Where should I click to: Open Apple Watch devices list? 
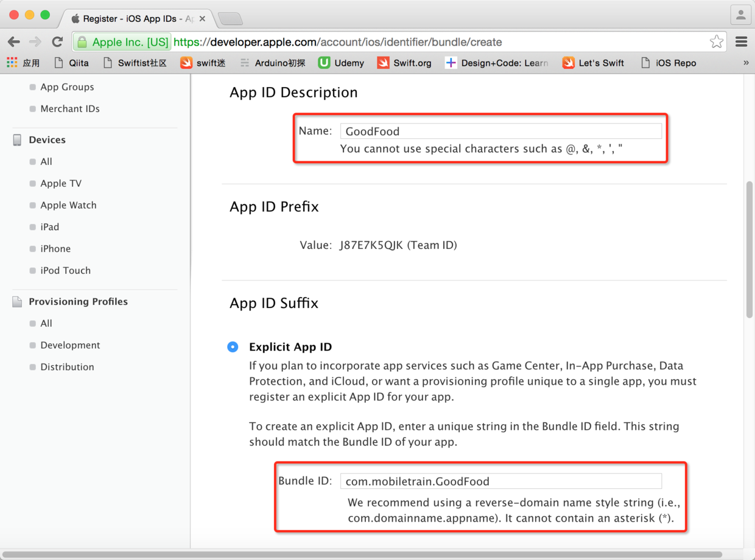coord(68,206)
